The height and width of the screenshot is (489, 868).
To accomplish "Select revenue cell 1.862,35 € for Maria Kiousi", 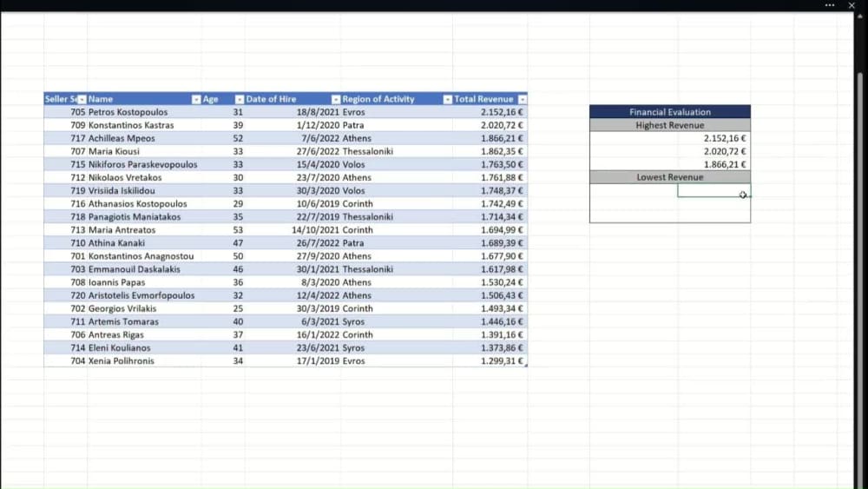I will (490, 151).
